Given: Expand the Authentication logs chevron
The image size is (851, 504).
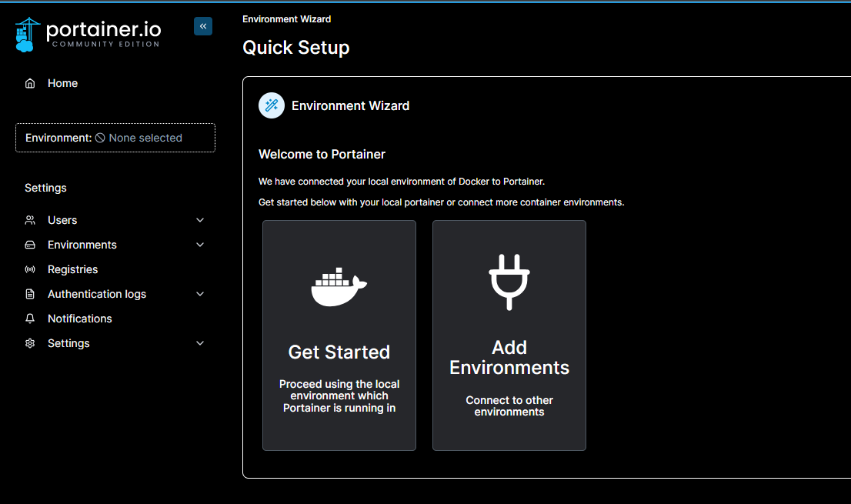Looking at the screenshot, I should point(200,294).
